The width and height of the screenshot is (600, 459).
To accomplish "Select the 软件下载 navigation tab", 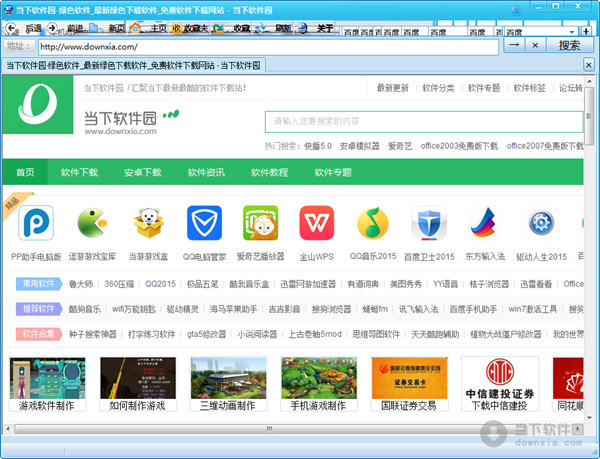I will (x=79, y=172).
